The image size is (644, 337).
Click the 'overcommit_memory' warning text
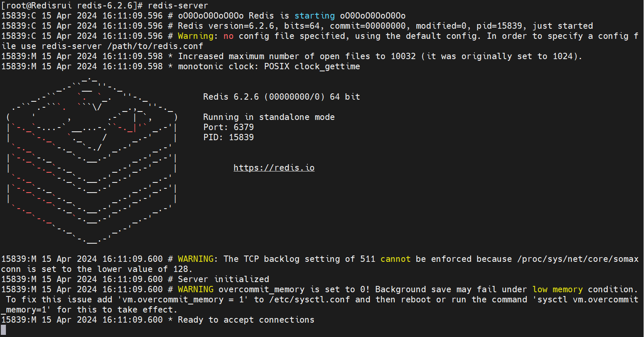(261, 289)
